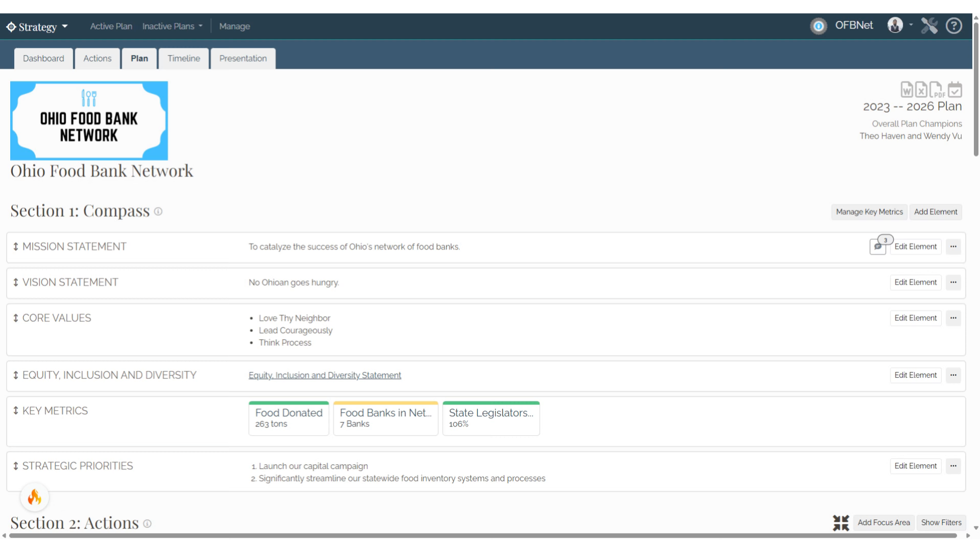Open Equity, Inclusion and Diversity Statement link

pyautogui.click(x=325, y=375)
